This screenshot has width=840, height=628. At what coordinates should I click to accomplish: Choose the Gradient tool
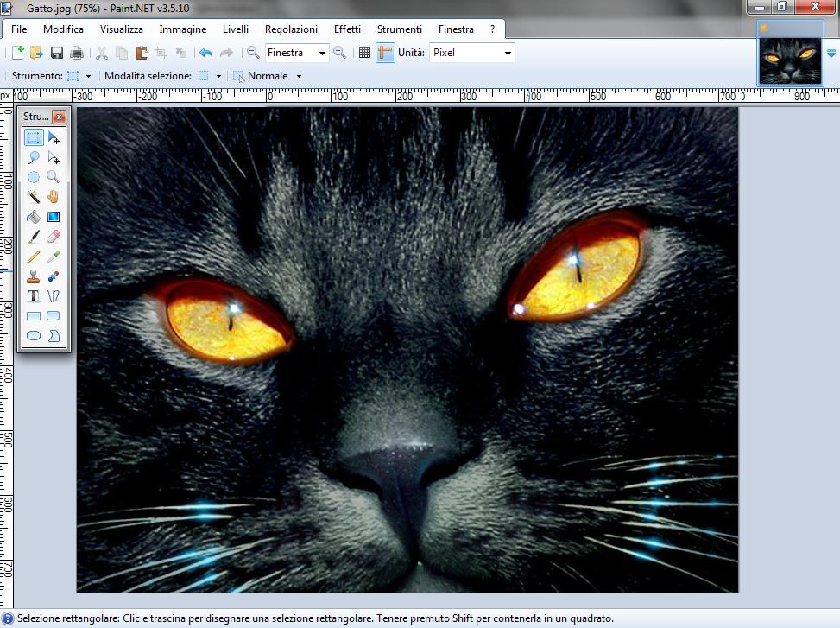[x=54, y=217]
